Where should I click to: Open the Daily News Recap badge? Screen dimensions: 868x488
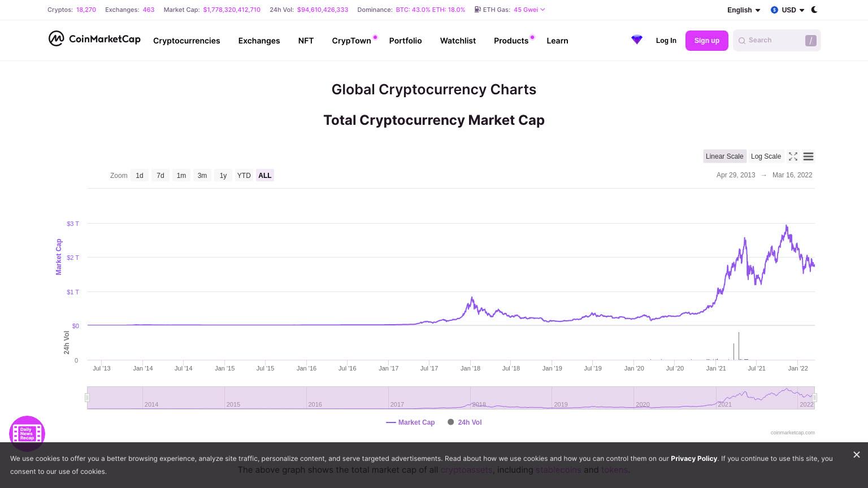pos(27,434)
